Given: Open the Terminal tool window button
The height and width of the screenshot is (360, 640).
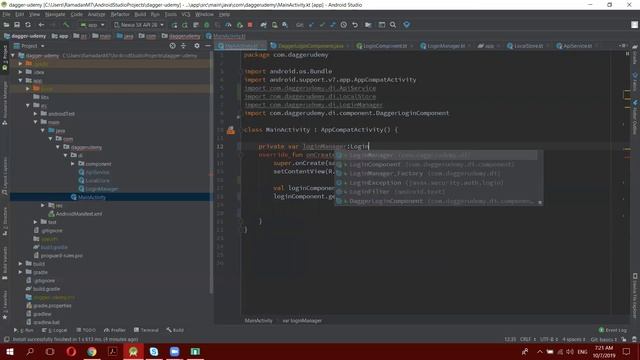Looking at the screenshot, I should (x=146, y=330).
